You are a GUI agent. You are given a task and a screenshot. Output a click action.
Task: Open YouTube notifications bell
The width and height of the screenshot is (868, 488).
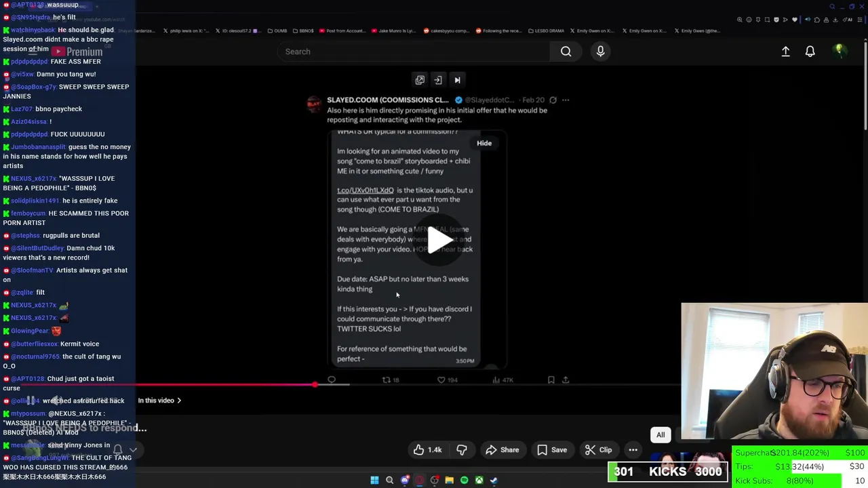point(810,52)
